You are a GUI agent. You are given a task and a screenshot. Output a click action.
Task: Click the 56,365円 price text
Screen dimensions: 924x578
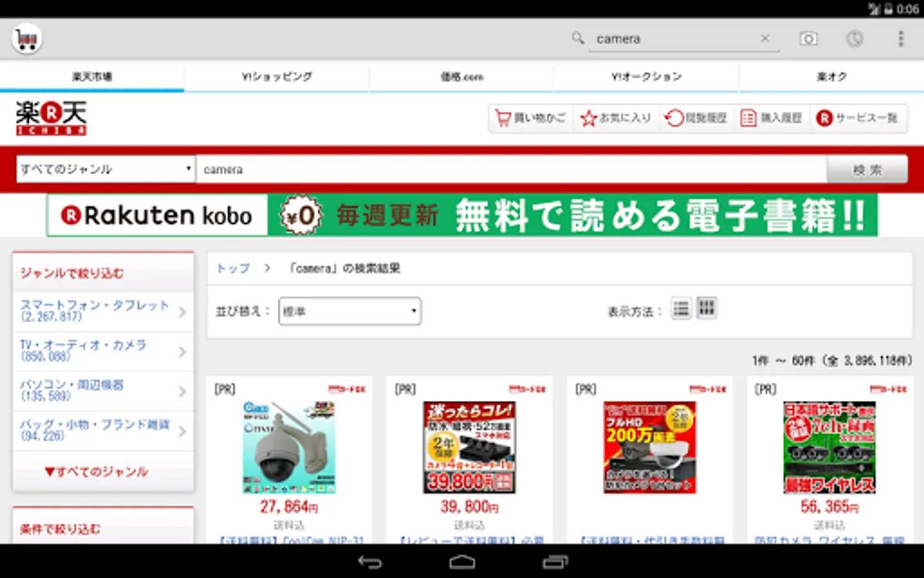[830, 507]
